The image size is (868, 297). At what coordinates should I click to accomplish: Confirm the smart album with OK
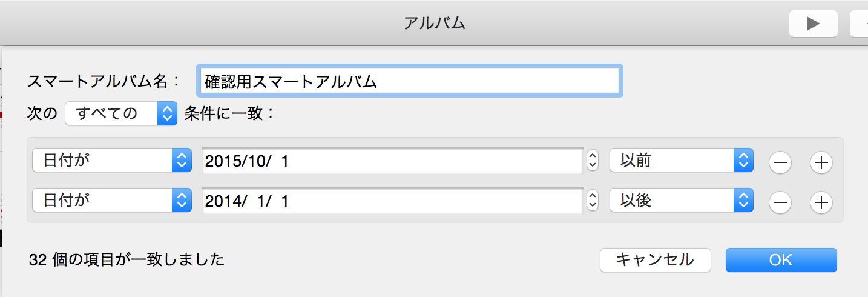[781, 260]
